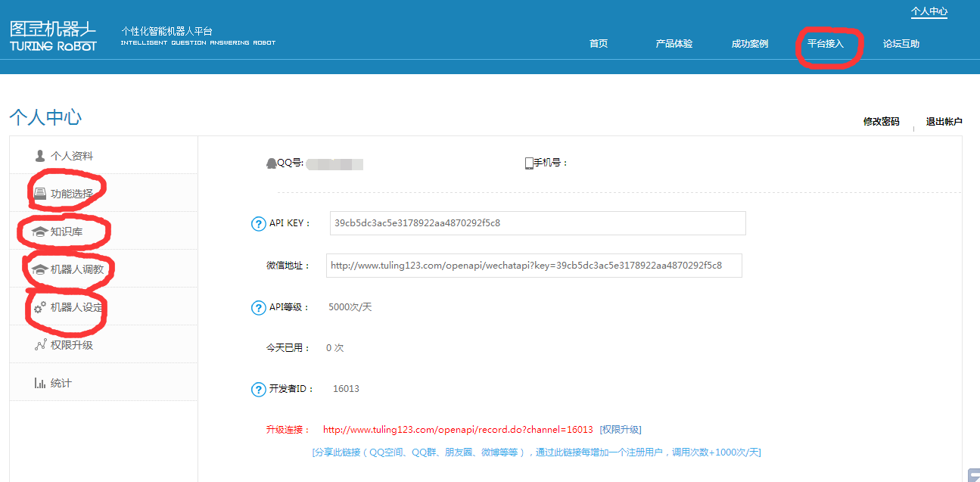The width and height of the screenshot is (980, 482).
Task: Click the Turing Robot logo
Action: pyautogui.click(x=53, y=36)
